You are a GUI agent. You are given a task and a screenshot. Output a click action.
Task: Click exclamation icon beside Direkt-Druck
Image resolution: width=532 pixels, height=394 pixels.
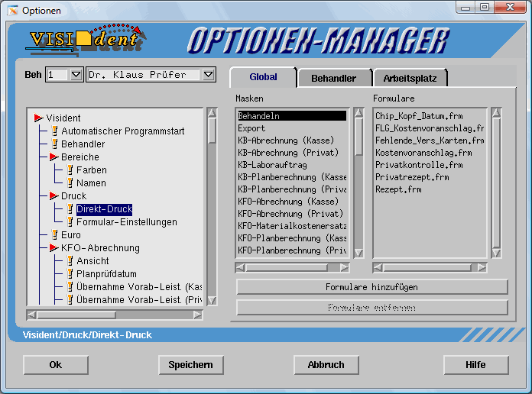tap(70, 209)
